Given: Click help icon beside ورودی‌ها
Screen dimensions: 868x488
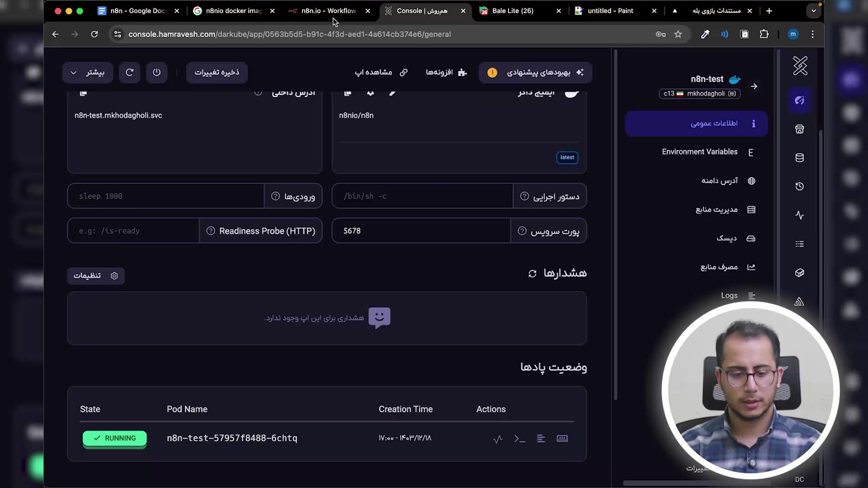Looking at the screenshot, I should tap(275, 196).
